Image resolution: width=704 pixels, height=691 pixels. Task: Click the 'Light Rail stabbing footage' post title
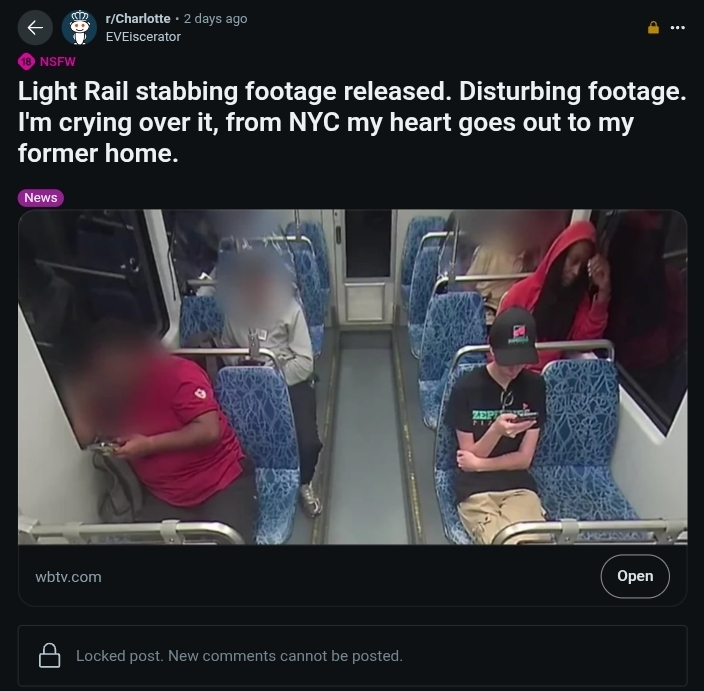click(x=352, y=122)
